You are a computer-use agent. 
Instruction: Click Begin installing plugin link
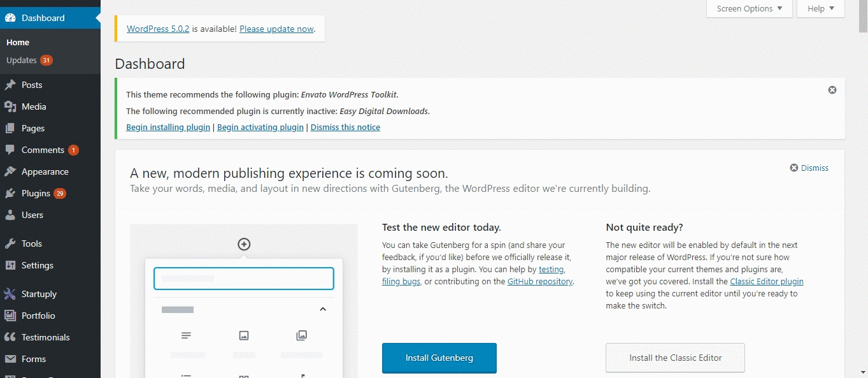pyautogui.click(x=168, y=127)
